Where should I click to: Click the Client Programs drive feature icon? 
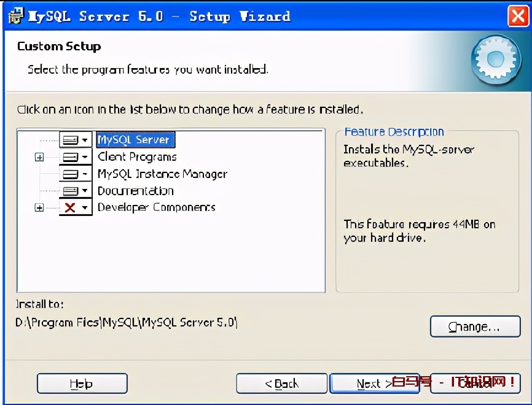(x=71, y=157)
